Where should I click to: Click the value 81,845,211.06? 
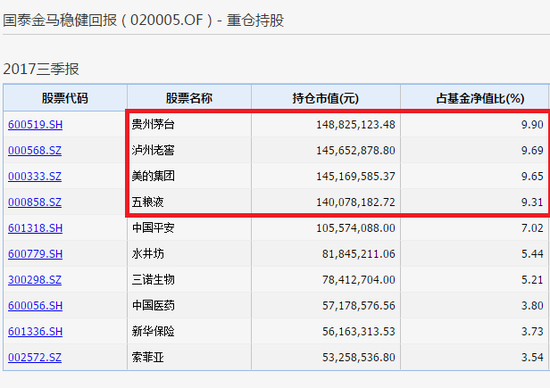(x=358, y=254)
